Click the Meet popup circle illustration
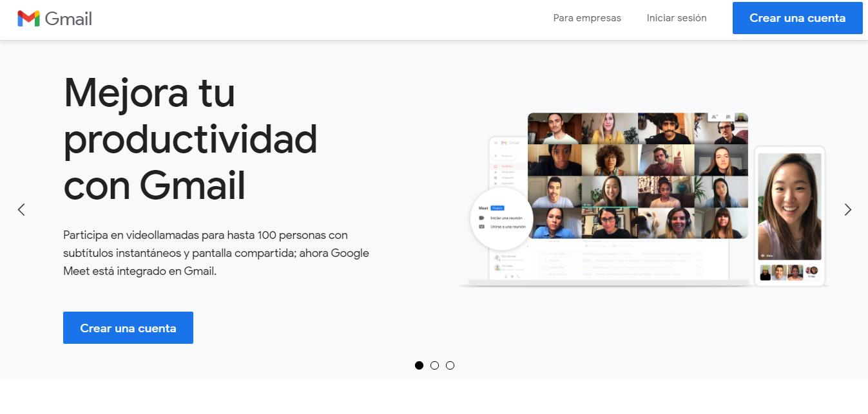The image size is (868, 414). tap(502, 218)
